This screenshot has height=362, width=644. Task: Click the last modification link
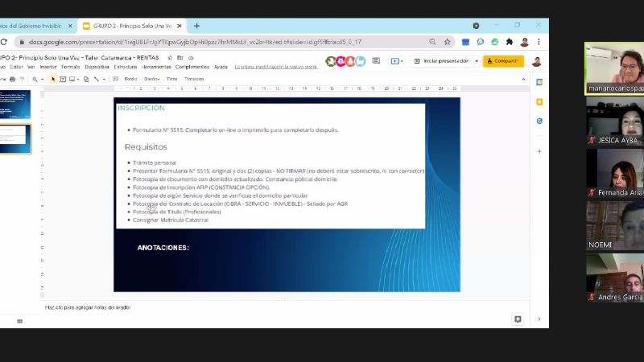click(x=276, y=67)
